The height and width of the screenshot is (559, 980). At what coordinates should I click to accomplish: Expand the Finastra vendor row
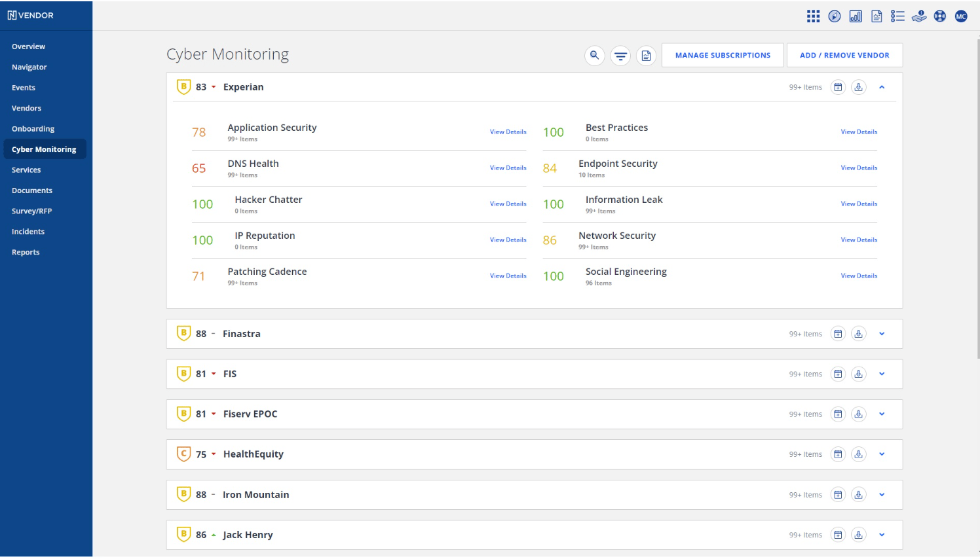pyautogui.click(x=882, y=334)
